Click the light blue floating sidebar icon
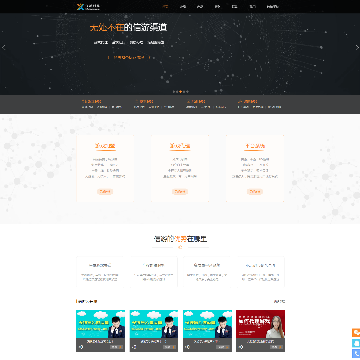This screenshot has height=360, width=360. 356,343
